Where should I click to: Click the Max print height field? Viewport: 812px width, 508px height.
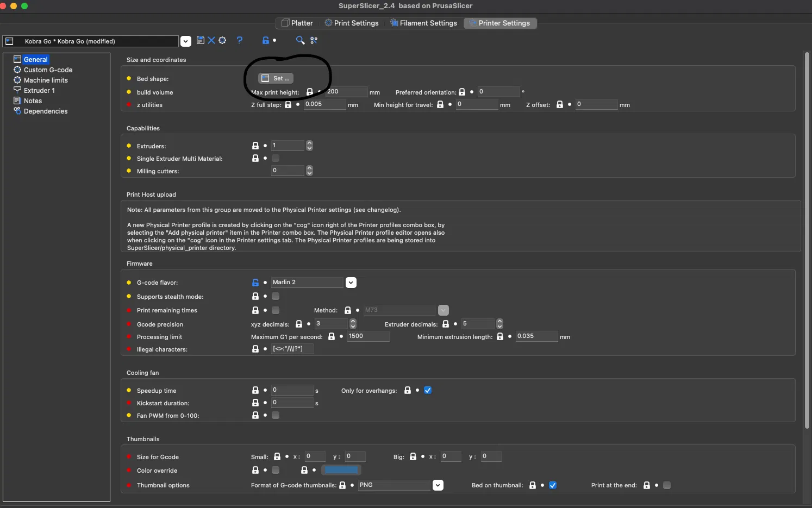click(x=346, y=92)
